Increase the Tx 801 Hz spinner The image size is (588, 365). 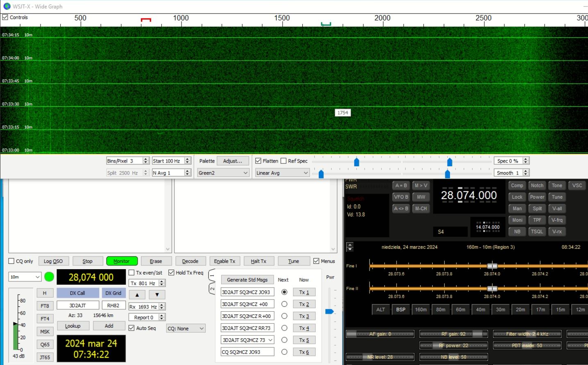click(162, 281)
